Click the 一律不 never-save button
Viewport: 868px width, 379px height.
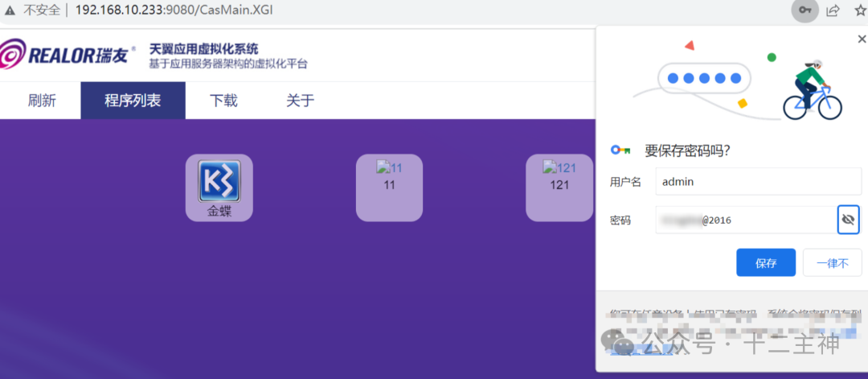coord(833,262)
